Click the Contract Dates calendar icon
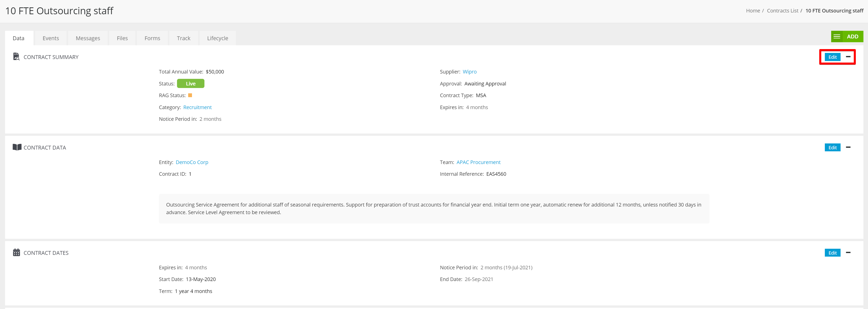 (17, 252)
